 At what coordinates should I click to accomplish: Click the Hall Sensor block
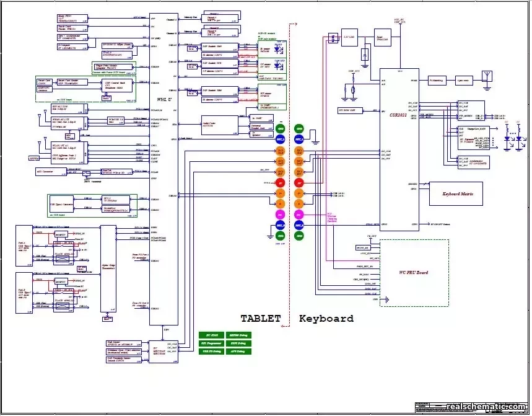123,343
